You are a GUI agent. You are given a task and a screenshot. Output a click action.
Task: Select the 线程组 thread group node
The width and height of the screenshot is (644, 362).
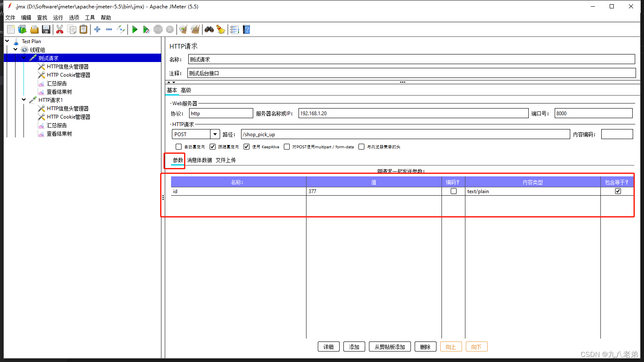coord(37,50)
